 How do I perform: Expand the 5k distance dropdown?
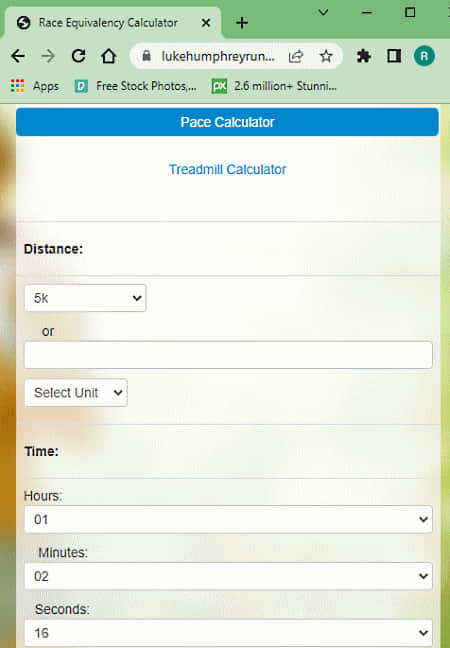[x=85, y=298]
